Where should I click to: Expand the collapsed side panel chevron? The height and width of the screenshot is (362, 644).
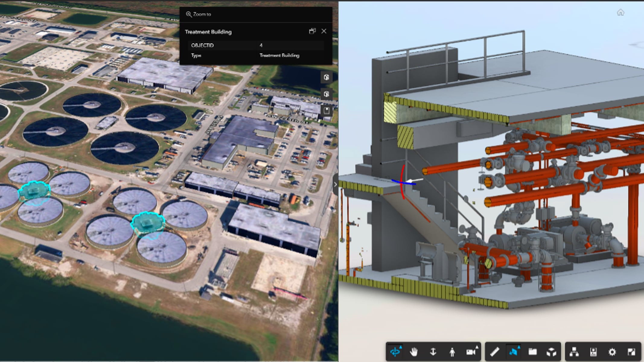336,185
